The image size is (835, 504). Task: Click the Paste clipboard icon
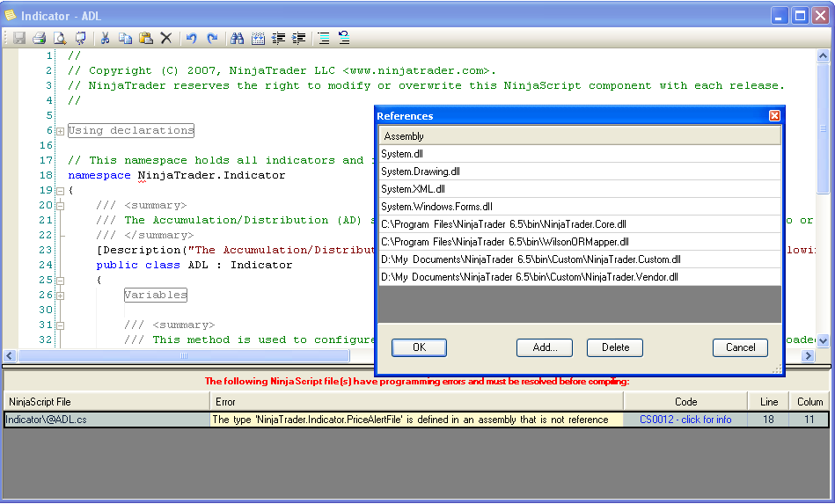pyautogui.click(x=145, y=38)
